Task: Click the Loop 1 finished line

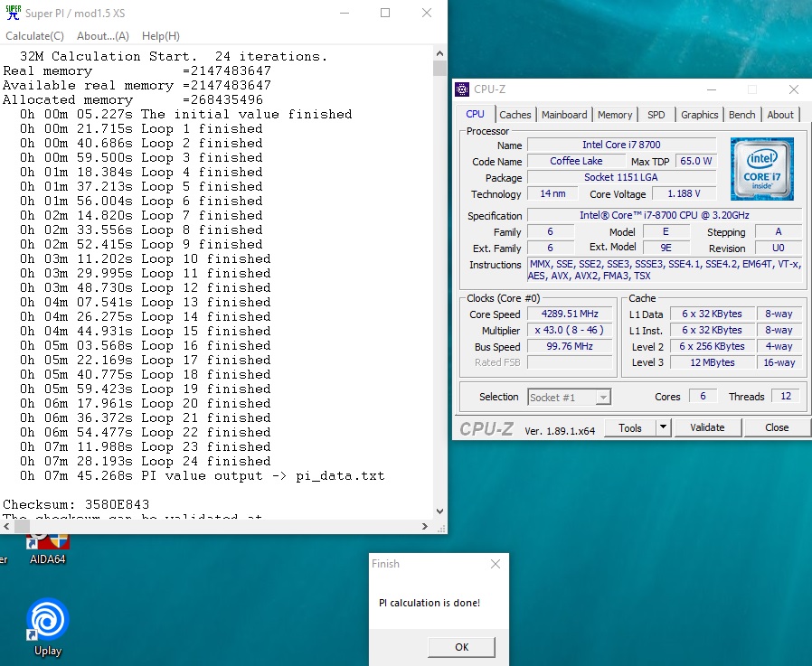Action: coord(141,128)
